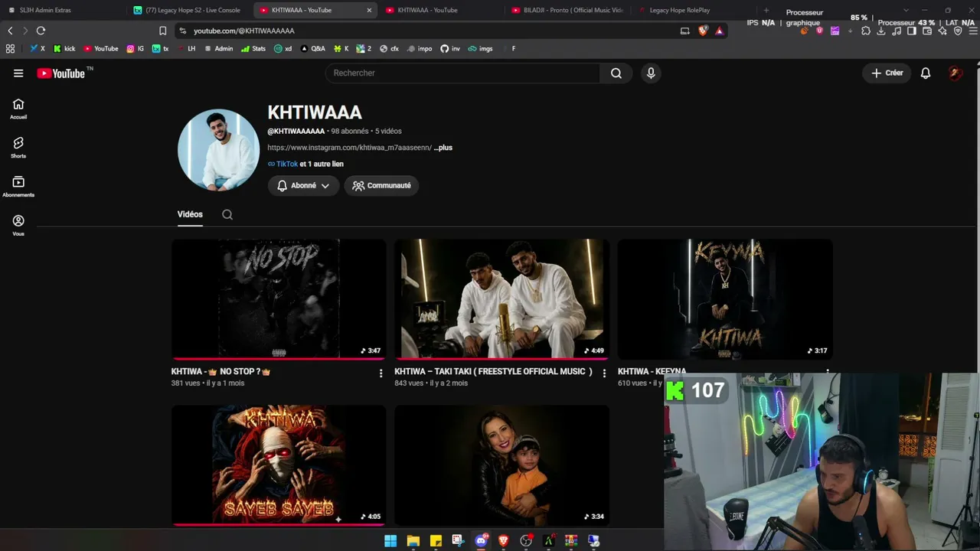Open the Brave Shields icon in address bar

703,31
